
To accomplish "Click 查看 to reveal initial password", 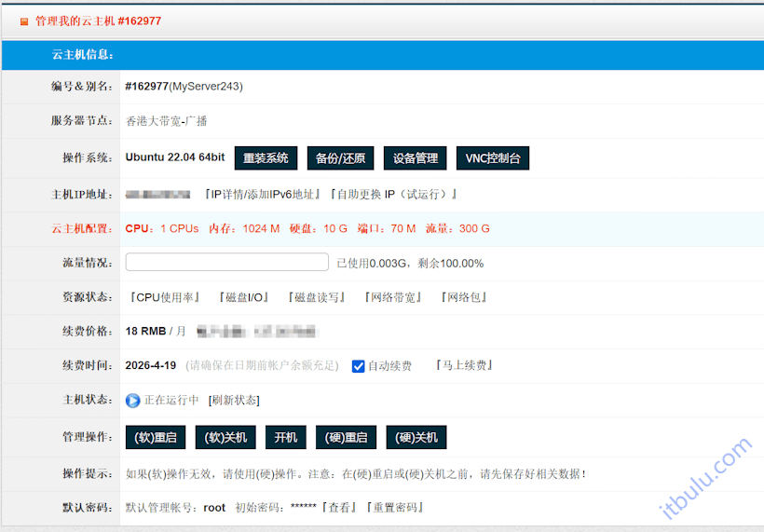I will [x=339, y=508].
